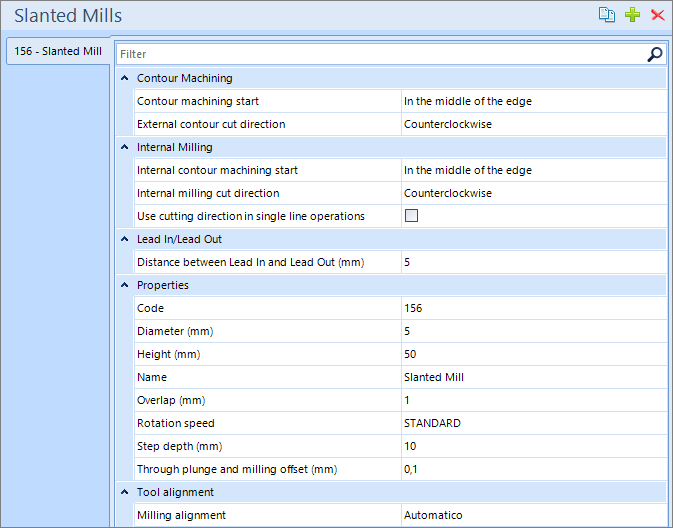This screenshot has height=528, width=673.
Task: Edit the Code value 156
Action: [x=534, y=308]
